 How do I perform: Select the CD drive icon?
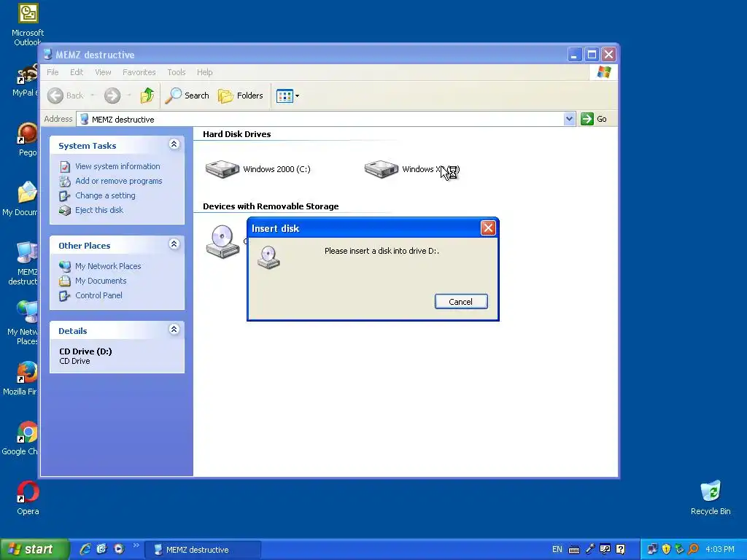point(222,242)
